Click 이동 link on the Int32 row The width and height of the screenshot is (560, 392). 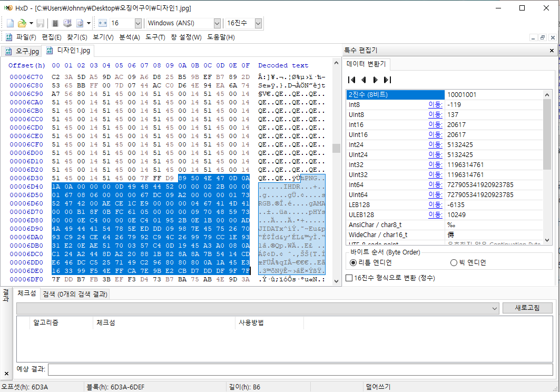point(435,165)
